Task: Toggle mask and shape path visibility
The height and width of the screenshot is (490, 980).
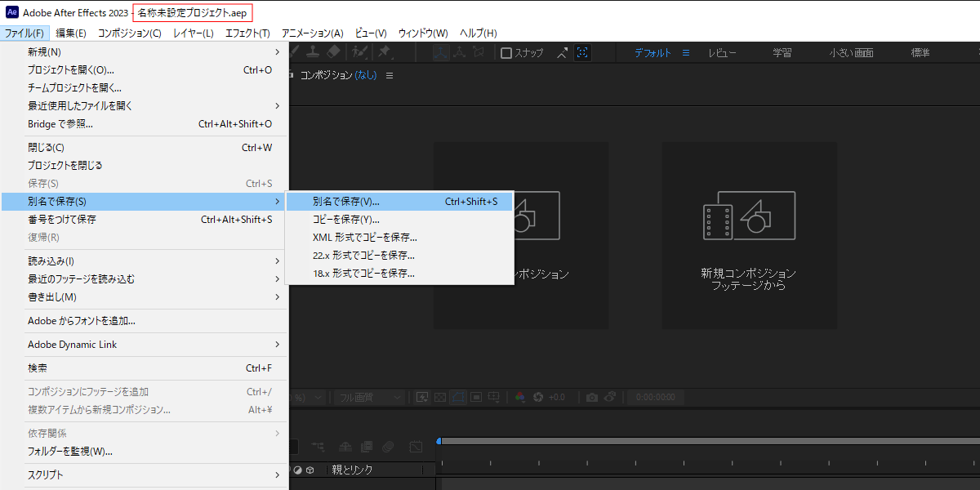Action: 458,398
